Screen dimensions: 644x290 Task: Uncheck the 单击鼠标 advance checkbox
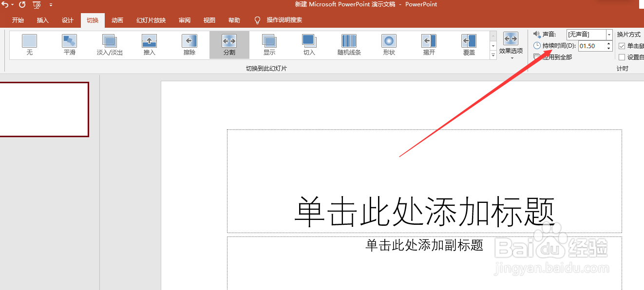click(623, 46)
